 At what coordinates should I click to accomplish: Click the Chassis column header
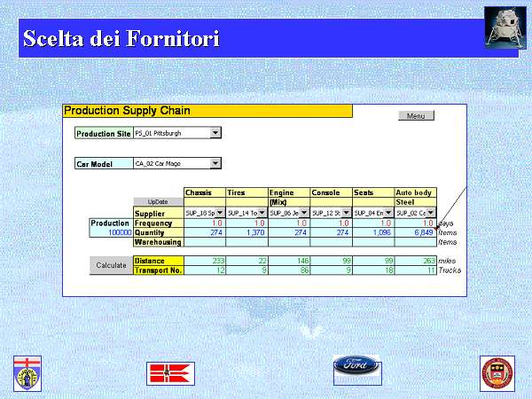coord(205,192)
